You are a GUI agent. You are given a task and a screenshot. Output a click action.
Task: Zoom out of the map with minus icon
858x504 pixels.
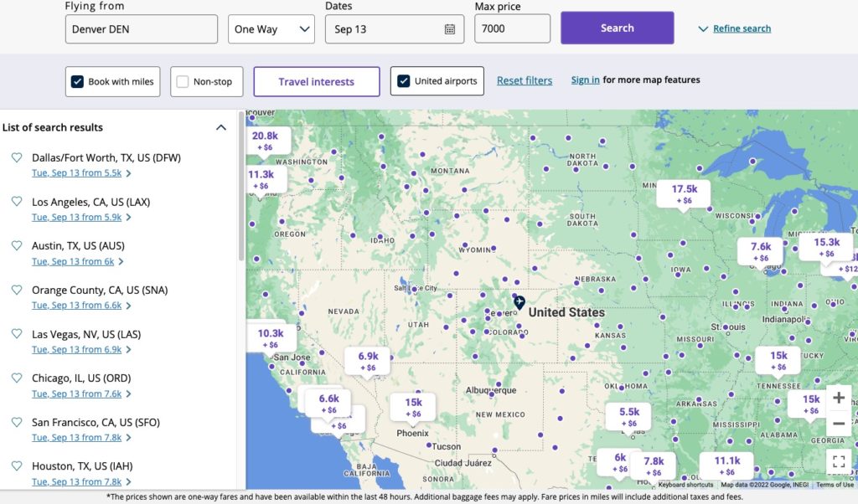click(839, 424)
